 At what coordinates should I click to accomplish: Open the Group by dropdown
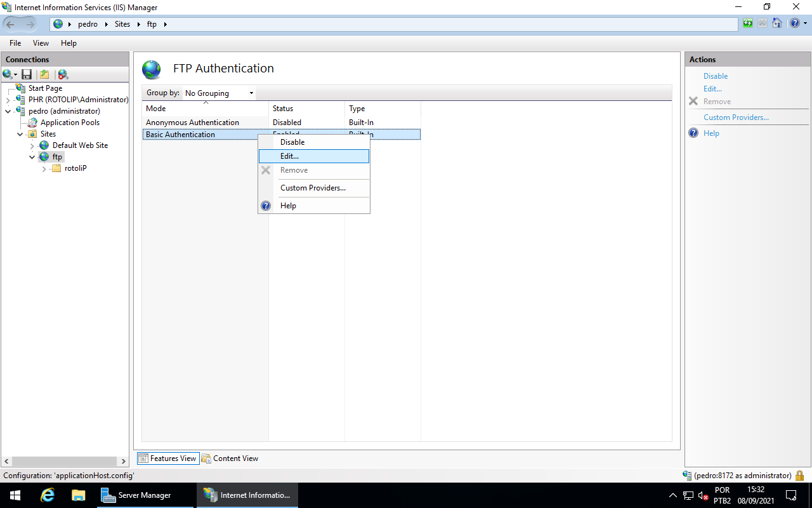pos(219,93)
